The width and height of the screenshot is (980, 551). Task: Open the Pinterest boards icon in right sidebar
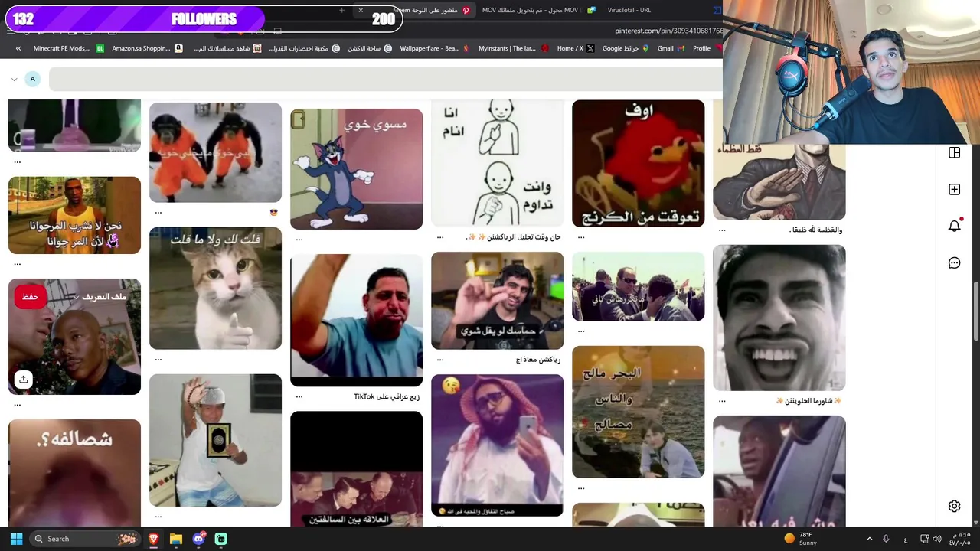click(x=954, y=153)
